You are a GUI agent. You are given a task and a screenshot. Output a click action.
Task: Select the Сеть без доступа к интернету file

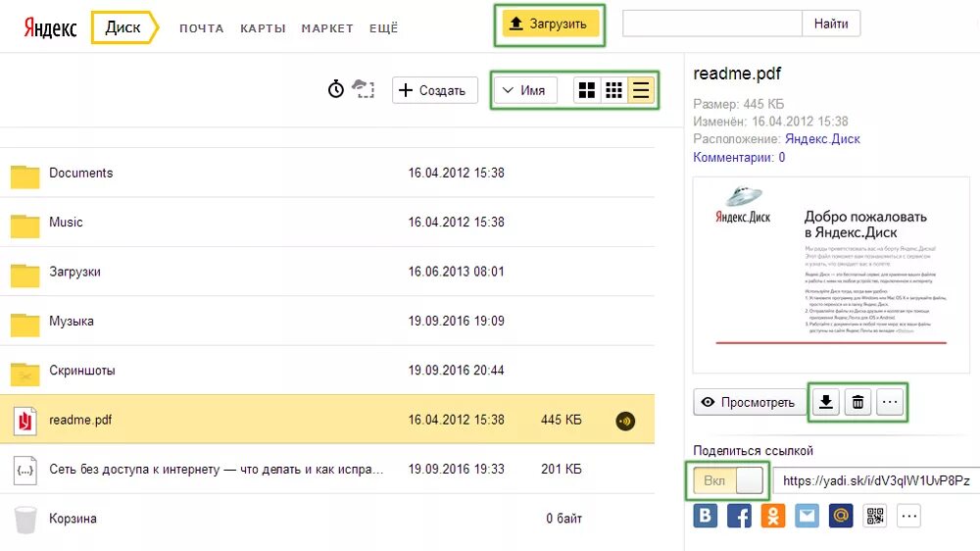(x=327, y=469)
